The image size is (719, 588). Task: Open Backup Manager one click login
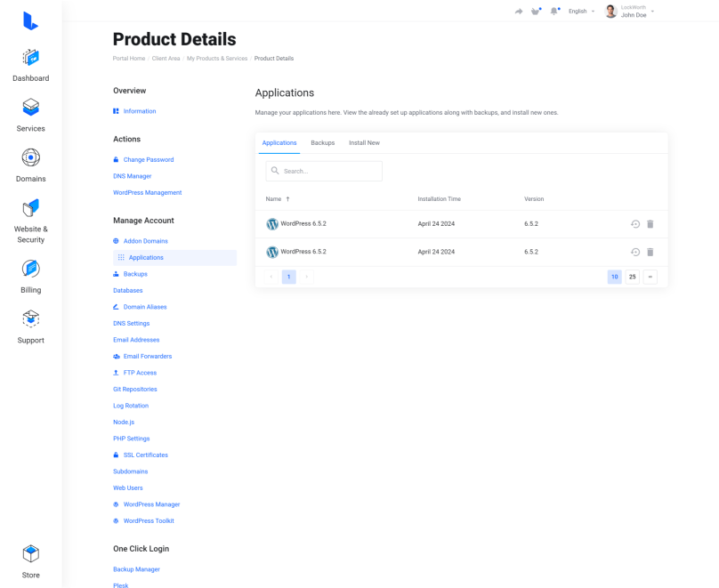coord(137,569)
